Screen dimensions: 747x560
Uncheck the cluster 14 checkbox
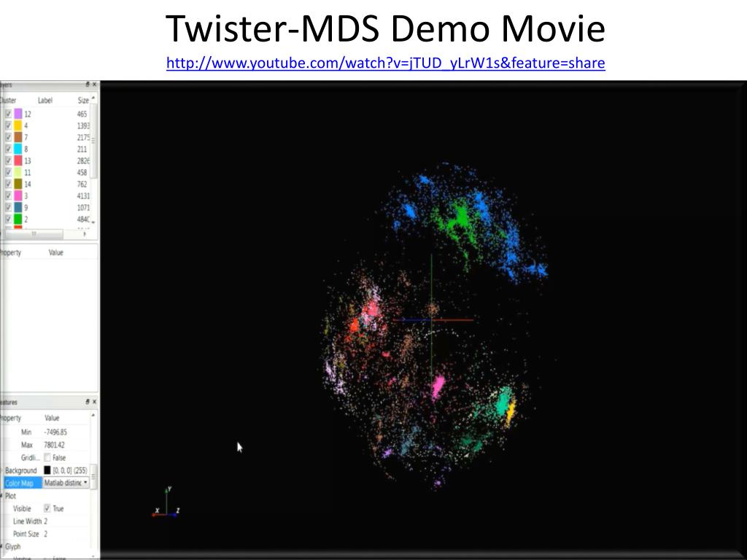(x=9, y=184)
